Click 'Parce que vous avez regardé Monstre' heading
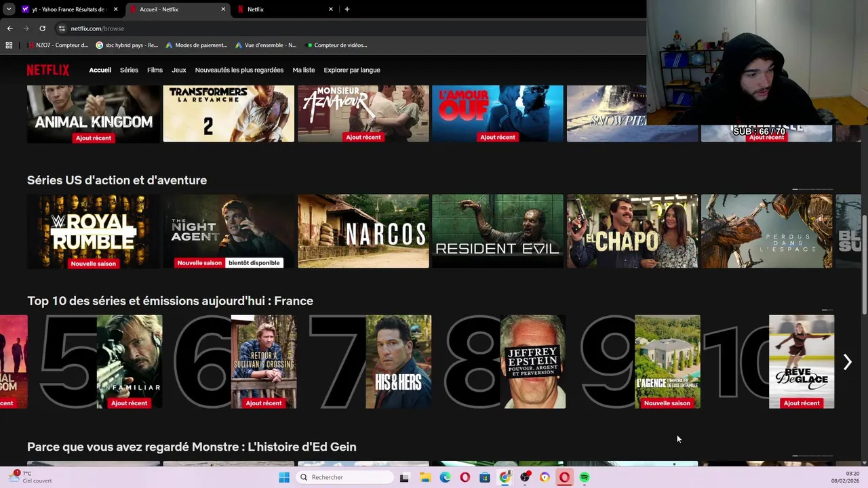The image size is (868, 488). (192, 447)
